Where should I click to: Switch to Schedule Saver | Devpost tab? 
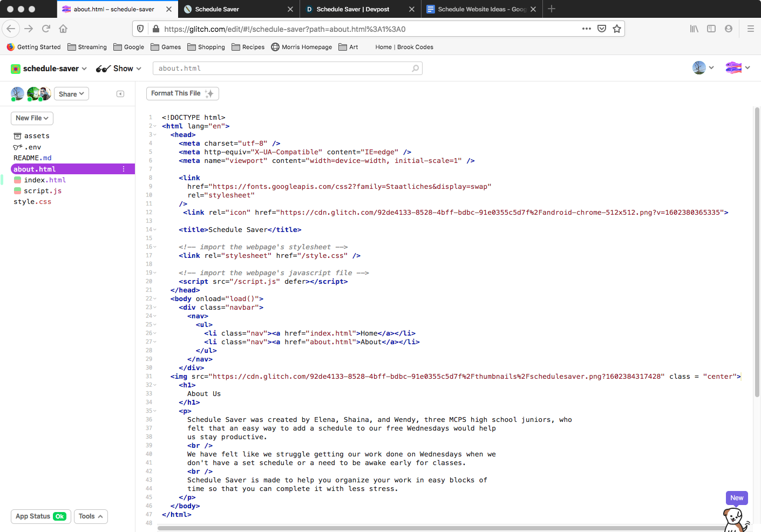[x=359, y=9]
